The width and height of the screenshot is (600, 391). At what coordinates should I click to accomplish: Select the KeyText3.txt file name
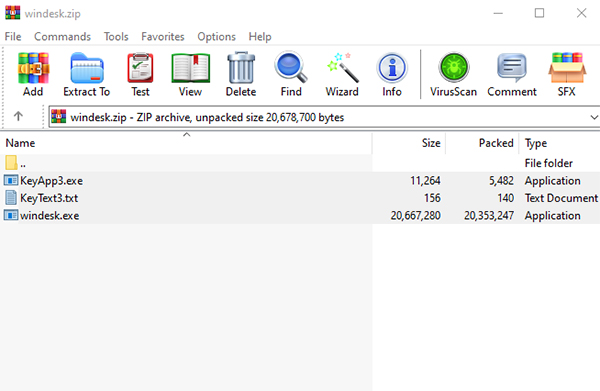pos(49,198)
